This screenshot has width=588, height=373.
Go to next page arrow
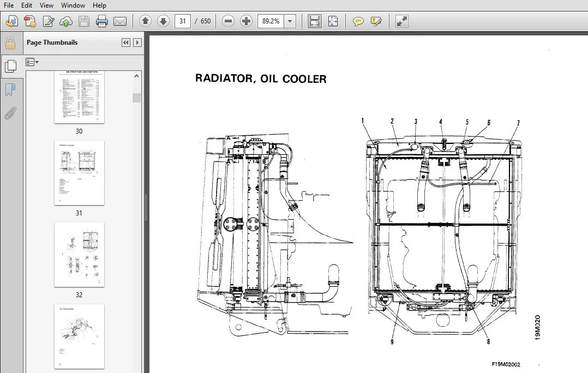163,21
